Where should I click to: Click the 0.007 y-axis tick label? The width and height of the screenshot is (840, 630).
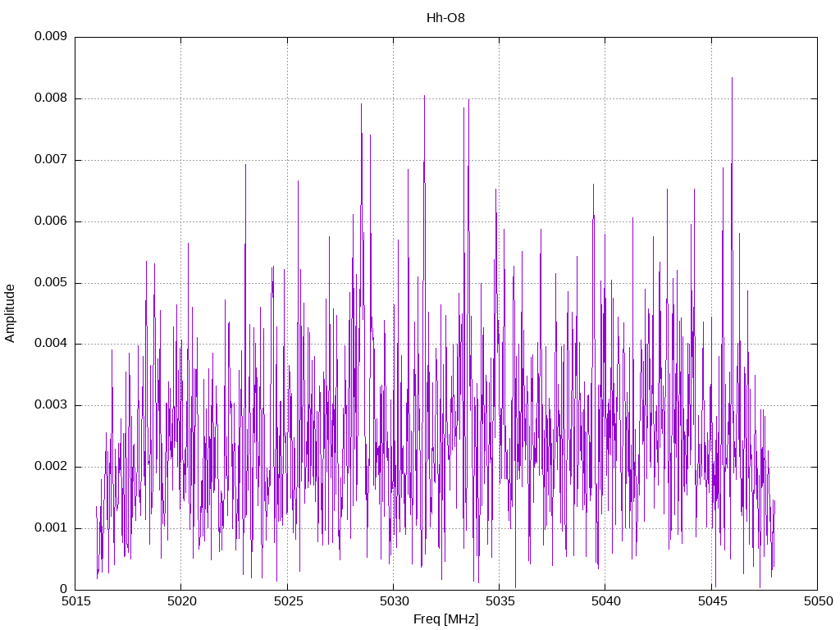click(51, 160)
